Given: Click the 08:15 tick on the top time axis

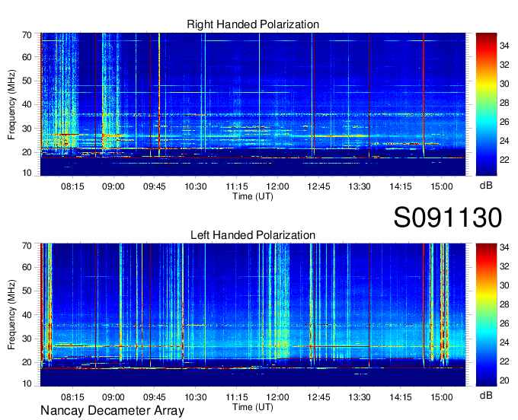Looking at the screenshot, I should pyautogui.click(x=72, y=186).
